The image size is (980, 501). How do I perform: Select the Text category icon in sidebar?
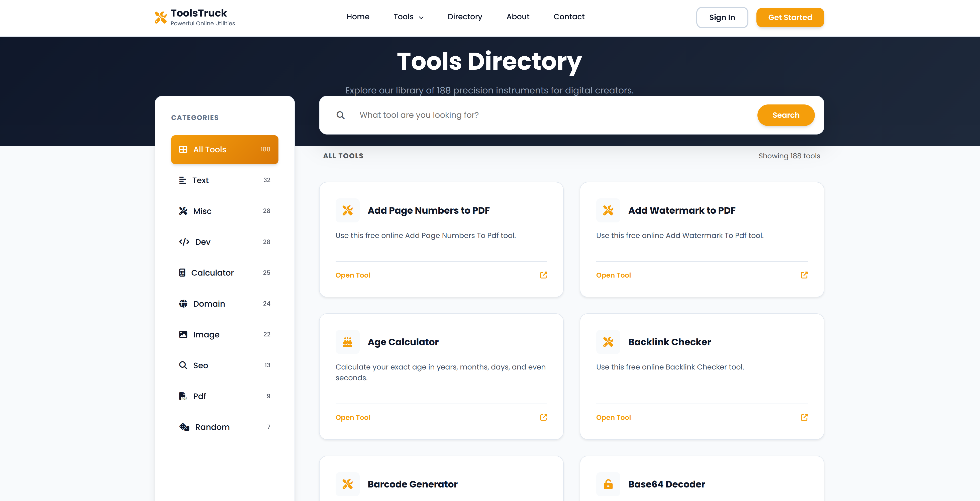click(183, 180)
